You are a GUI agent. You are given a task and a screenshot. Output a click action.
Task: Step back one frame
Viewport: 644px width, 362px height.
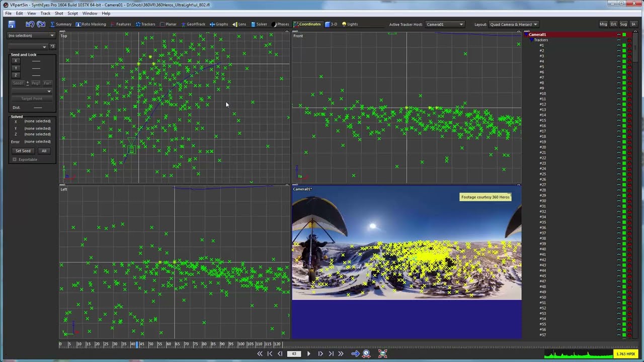tap(280, 354)
